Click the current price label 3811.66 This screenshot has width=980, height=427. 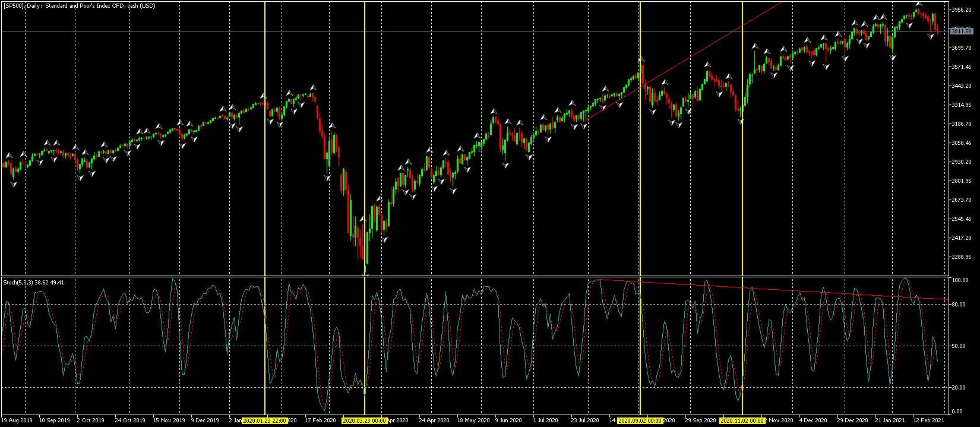[x=961, y=30]
